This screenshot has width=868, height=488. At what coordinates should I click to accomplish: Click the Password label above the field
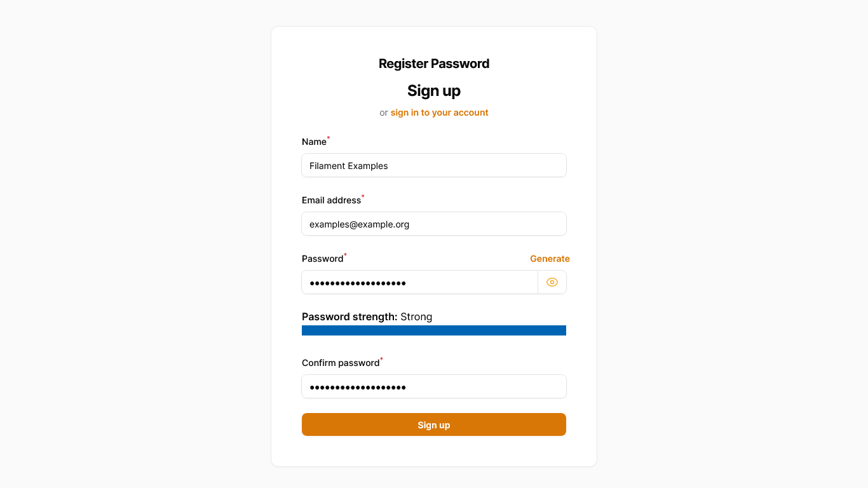click(322, 259)
